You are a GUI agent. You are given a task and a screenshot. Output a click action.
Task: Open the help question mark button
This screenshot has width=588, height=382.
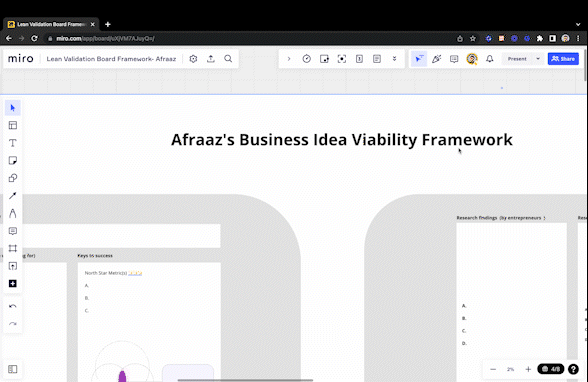coord(573,369)
